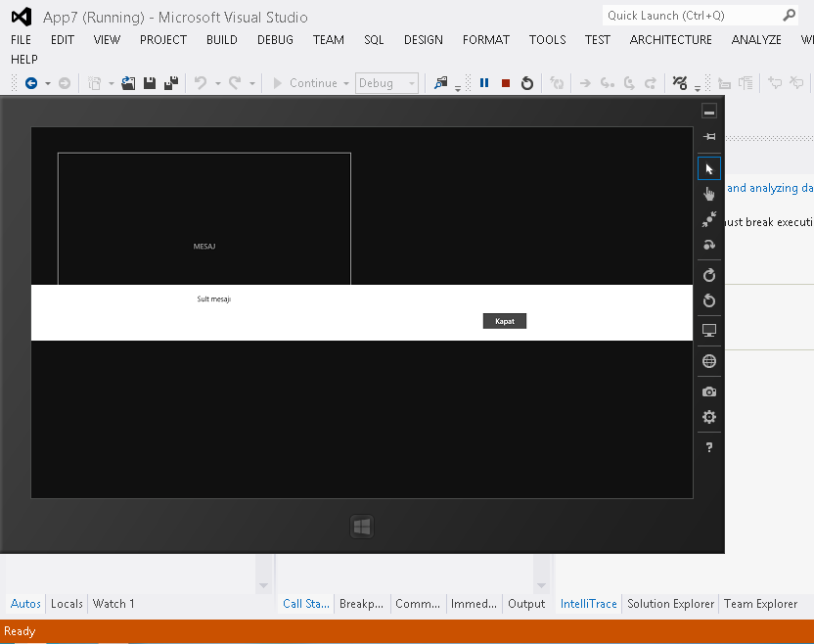This screenshot has width=814, height=644.
Task: Open the BUILD menu
Action: point(222,40)
